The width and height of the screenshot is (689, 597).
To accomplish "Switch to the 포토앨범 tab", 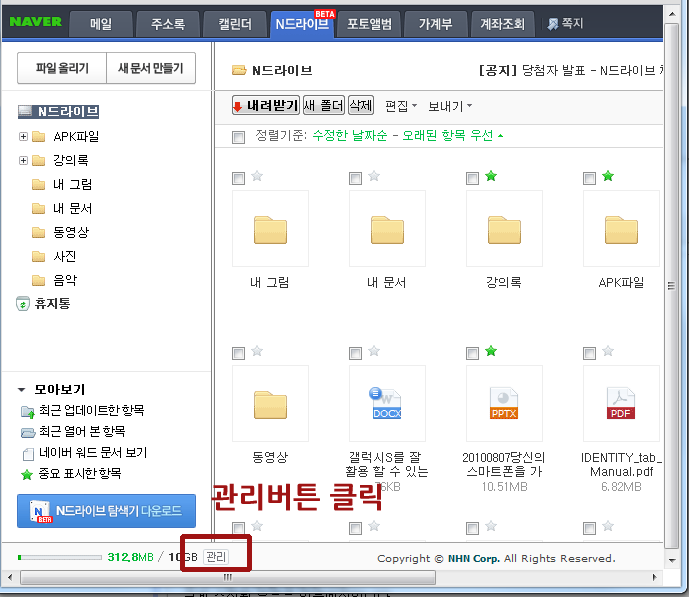I will pyautogui.click(x=369, y=24).
